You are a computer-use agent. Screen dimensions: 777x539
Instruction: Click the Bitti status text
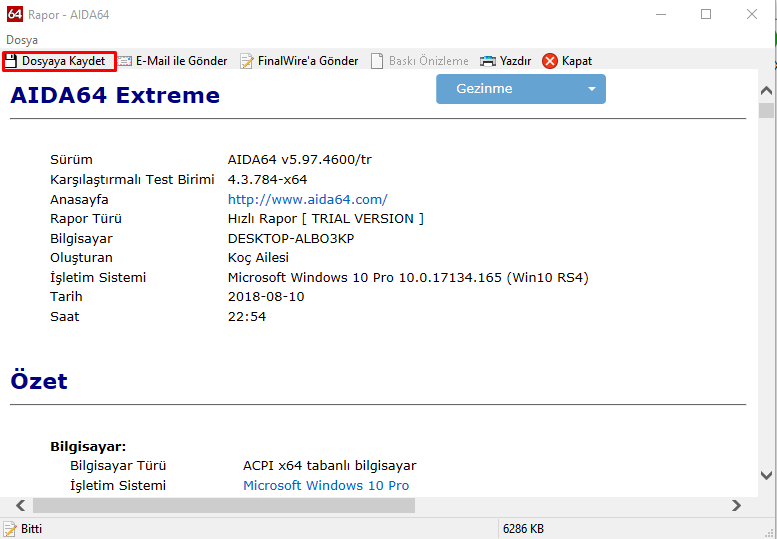pos(31,529)
